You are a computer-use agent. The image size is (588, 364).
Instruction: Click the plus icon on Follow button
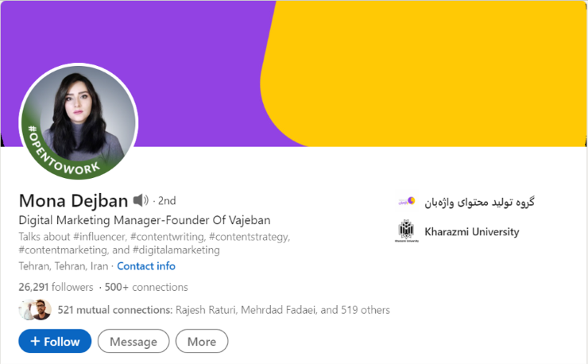click(x=35, y=341)
